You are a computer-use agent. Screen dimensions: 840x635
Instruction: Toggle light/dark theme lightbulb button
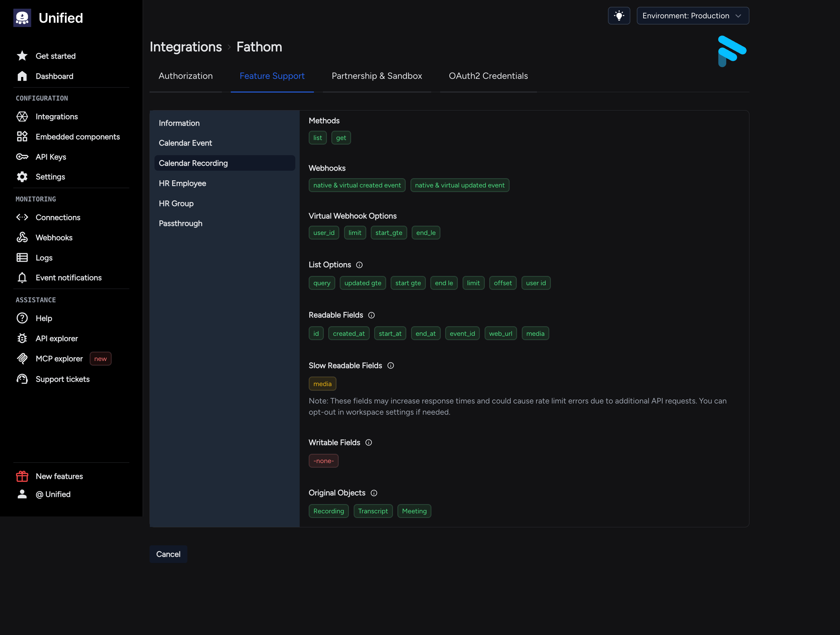point(619,16)
